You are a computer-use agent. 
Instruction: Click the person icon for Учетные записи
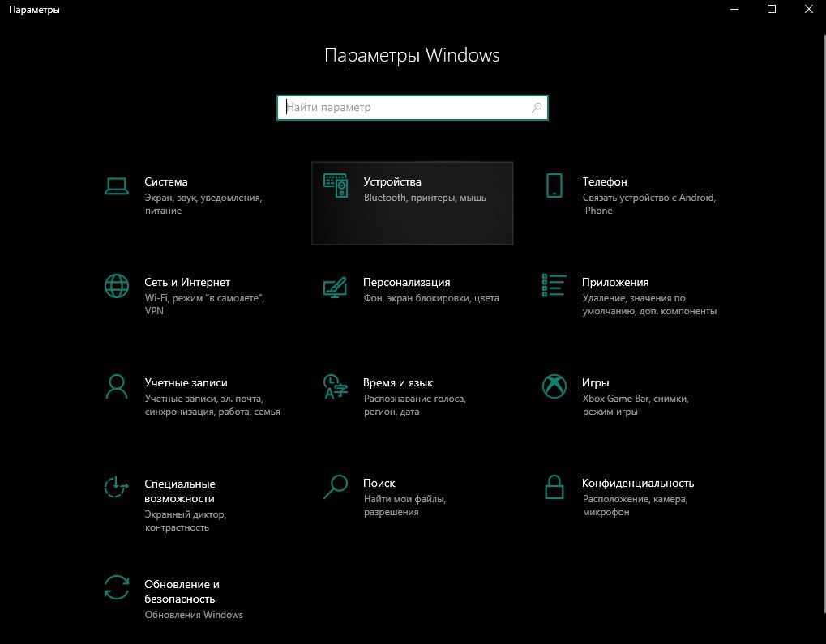pos(117,386)
